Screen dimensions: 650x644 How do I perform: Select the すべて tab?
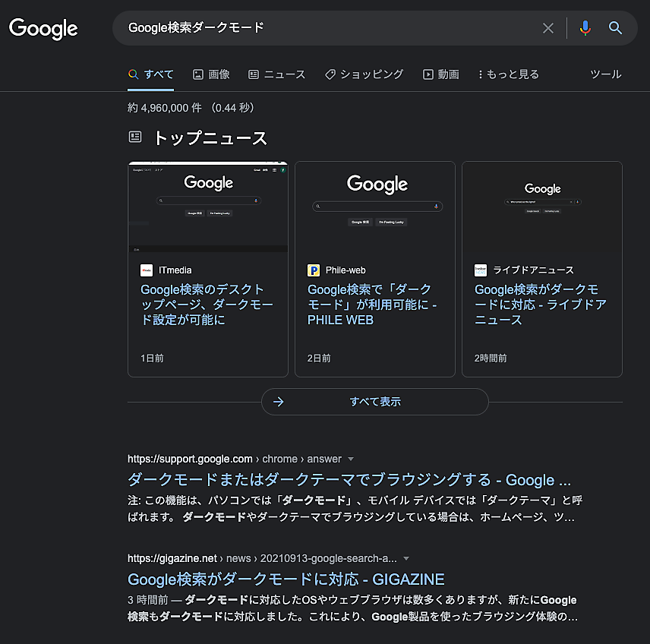click(x=151, y=74)
